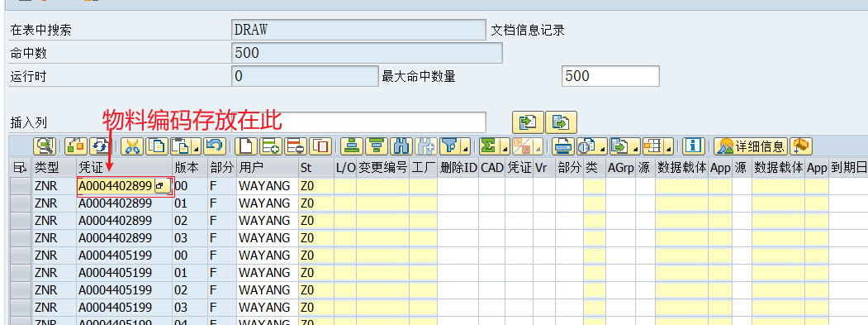Select row A0004402899 version 01 via row selector
The width and height of the screenshot is (868, 325).
(21, 203)
